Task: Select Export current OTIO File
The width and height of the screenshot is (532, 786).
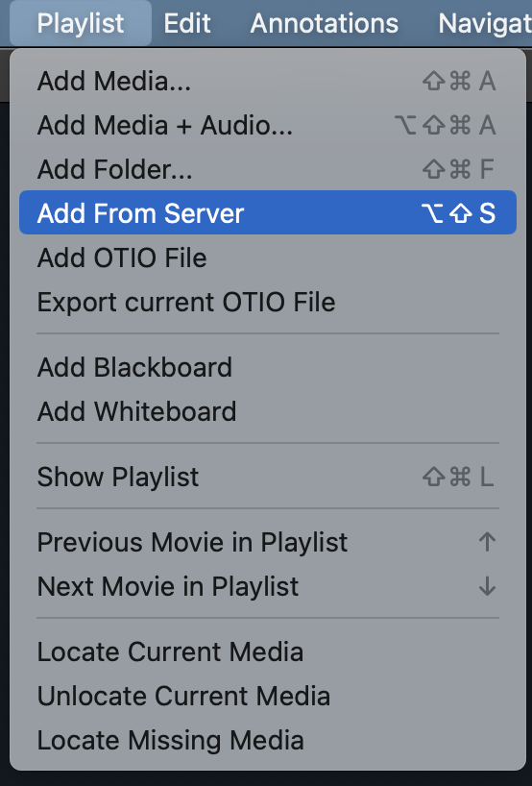Action: (x=268, y=302)
